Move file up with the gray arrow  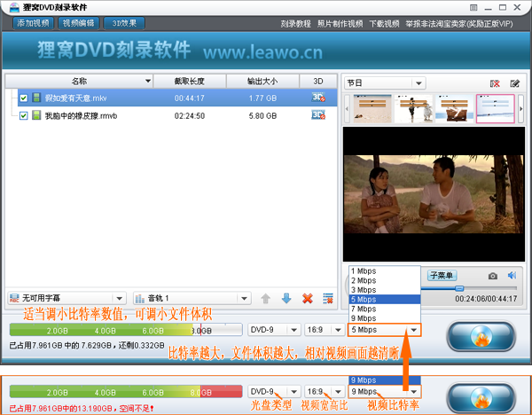[x=265, y=299]
